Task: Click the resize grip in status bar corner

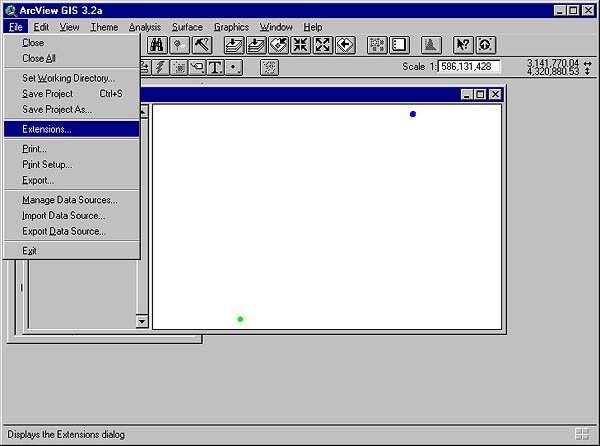Action: pos(582,434)
